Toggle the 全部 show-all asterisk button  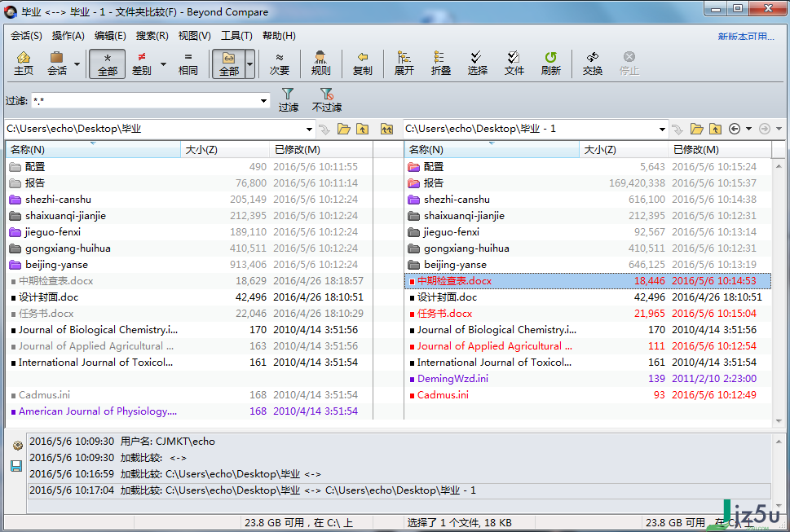click(108, 64)
